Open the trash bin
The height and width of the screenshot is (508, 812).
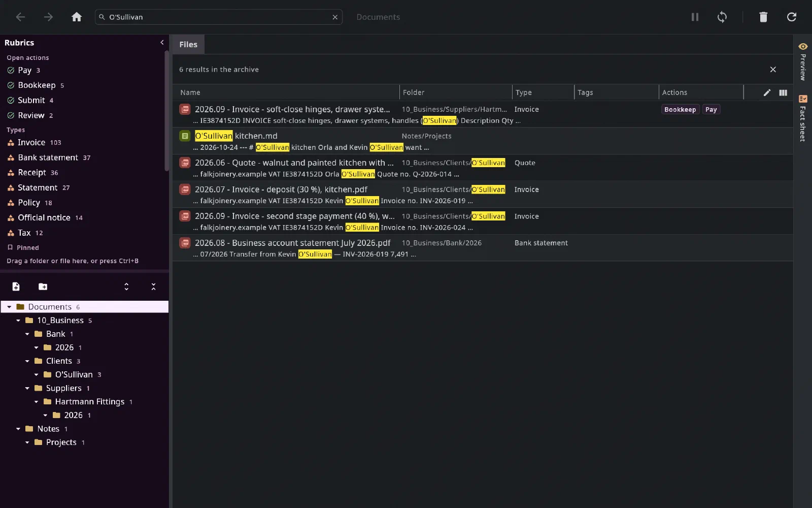coord(763,17)
